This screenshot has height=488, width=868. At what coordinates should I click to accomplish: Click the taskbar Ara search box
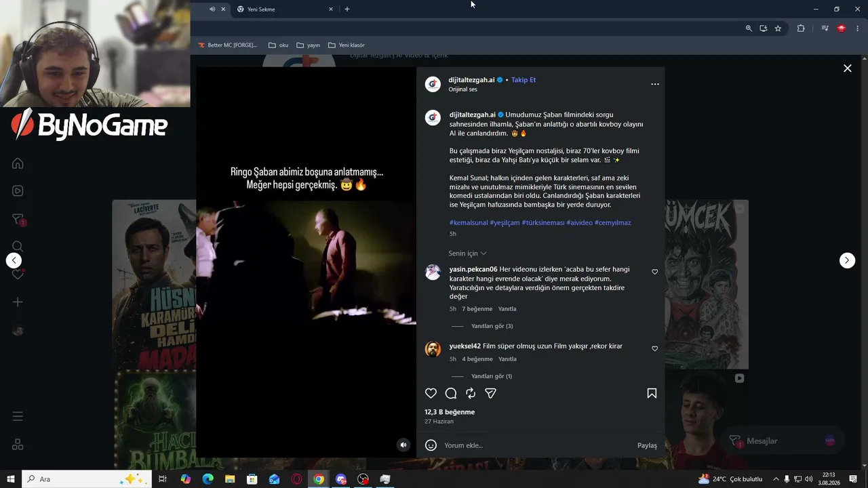(x=87, y=479)
